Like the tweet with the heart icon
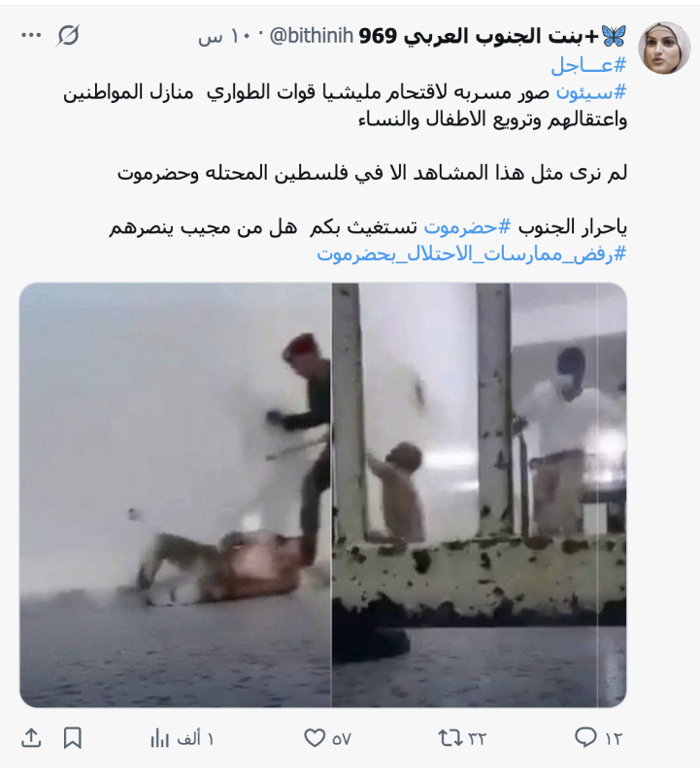The image size is (700, 777). 327,738
